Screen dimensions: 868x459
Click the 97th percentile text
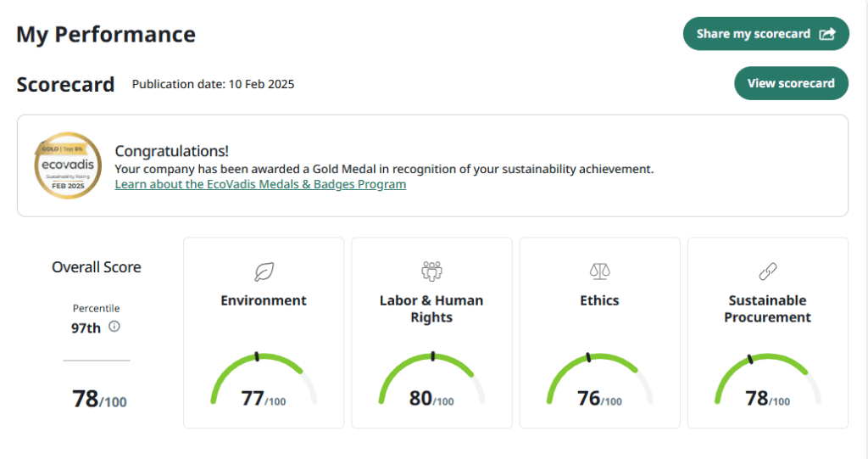pyautogui.click(x=86, y=327)
